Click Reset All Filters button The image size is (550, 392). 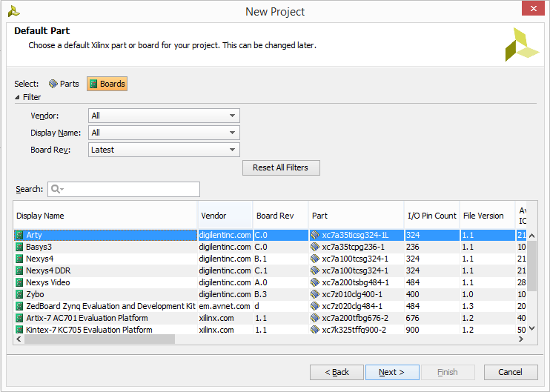281,168
